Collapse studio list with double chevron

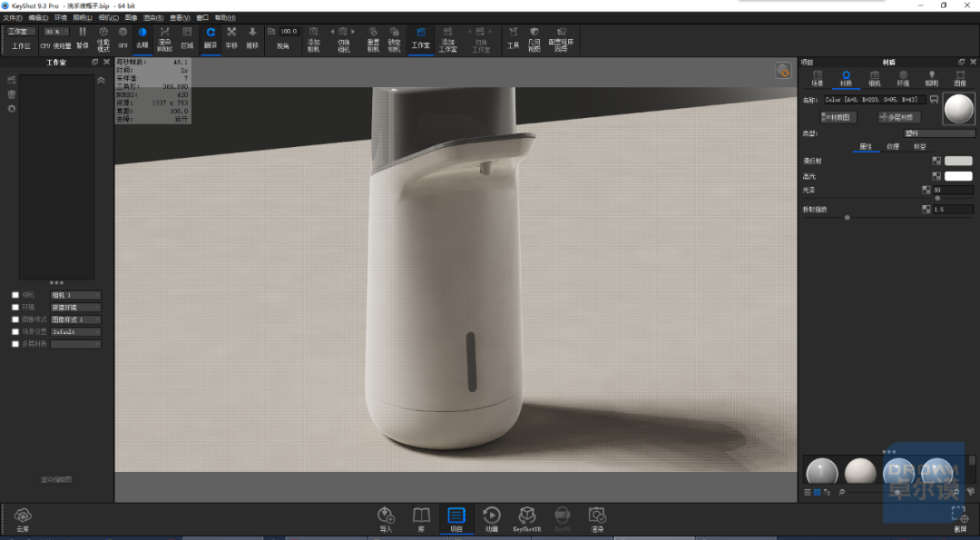101,80
